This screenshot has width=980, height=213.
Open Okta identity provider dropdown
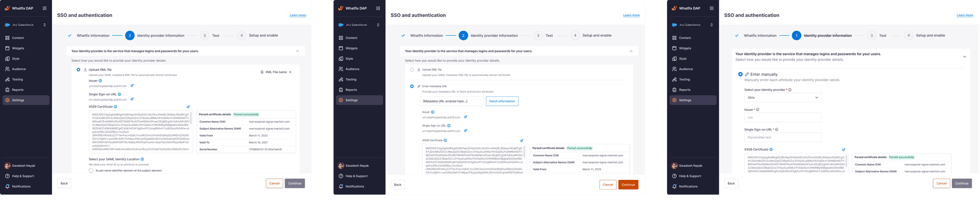click(x=782, y=97)
